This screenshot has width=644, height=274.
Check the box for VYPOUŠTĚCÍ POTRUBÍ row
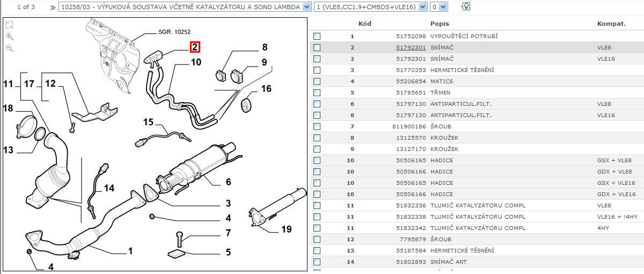point(317,36)
